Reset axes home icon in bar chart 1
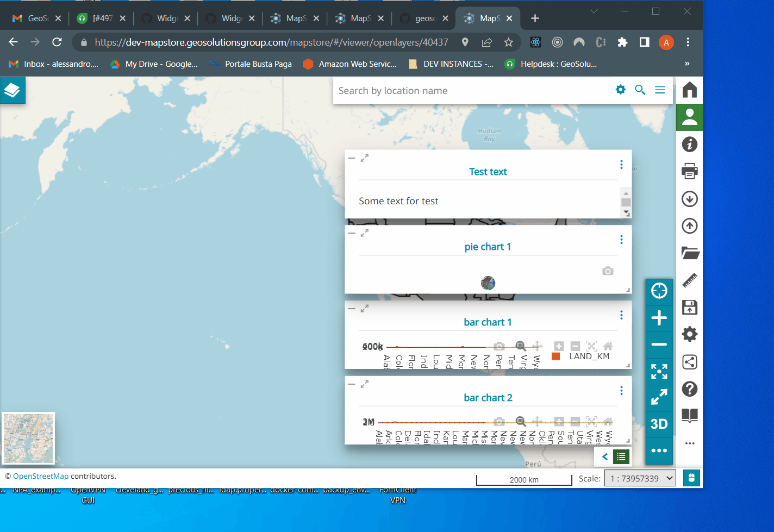The width and height of the screenshot is (774, 532). pyautogui.click(x=608, y=346)
